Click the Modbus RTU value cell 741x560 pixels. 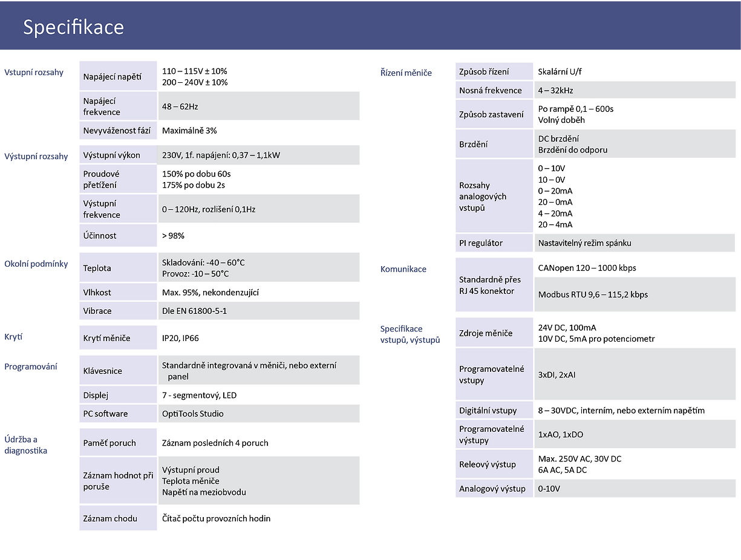pos(593,295)
